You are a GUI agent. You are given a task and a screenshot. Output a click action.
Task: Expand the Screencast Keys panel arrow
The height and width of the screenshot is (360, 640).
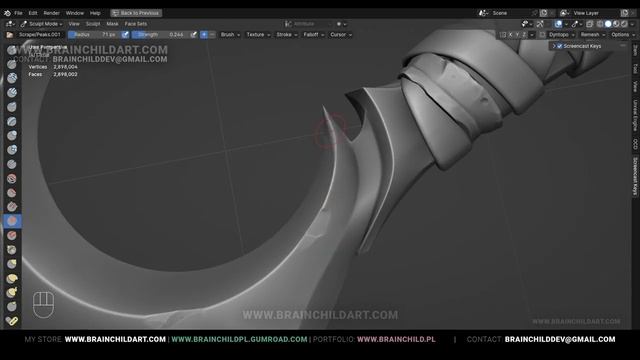(x=554, y=46)
